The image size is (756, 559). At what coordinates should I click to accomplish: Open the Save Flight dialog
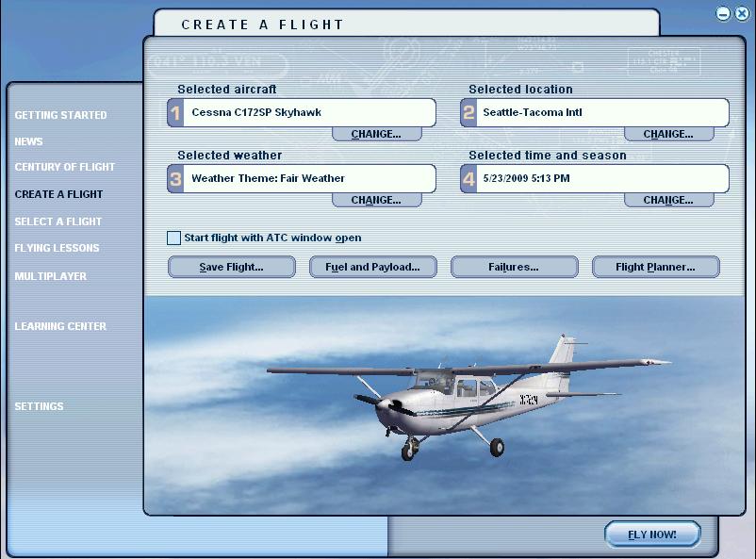(x=232, y=267)
